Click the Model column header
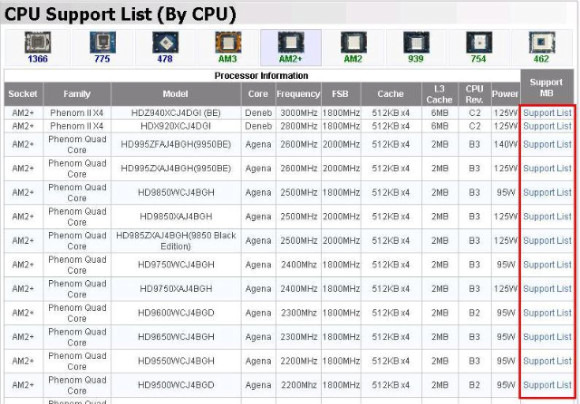The image size is (580, 404). [x=176, y=94]
